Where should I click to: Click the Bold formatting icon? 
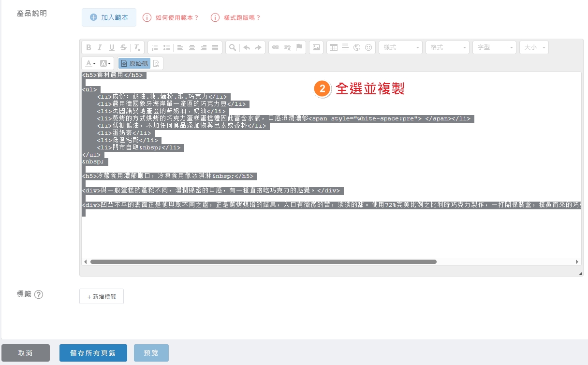click(88, 47)
